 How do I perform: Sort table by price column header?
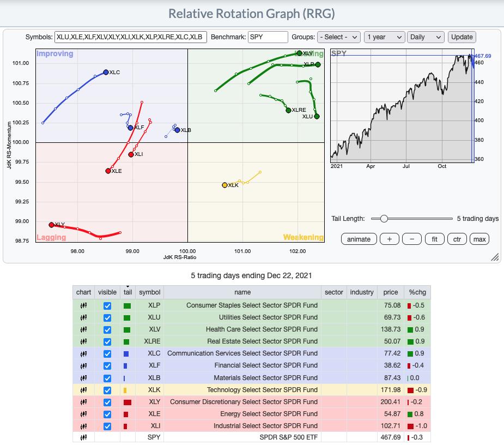point(391,292)
